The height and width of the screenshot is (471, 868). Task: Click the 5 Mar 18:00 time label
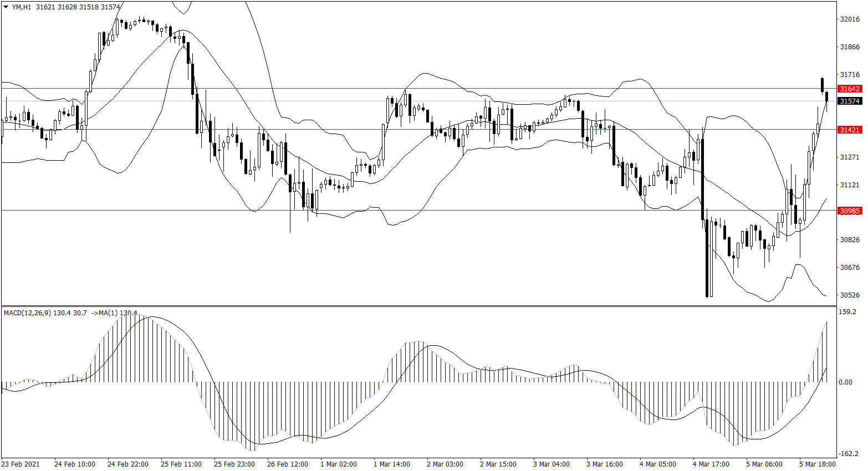817,464
